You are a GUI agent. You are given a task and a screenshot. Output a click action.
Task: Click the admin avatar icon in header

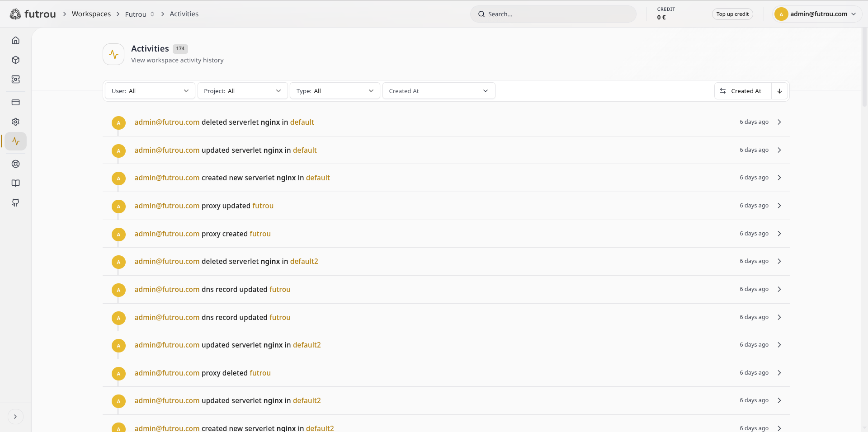click(781, 14)
